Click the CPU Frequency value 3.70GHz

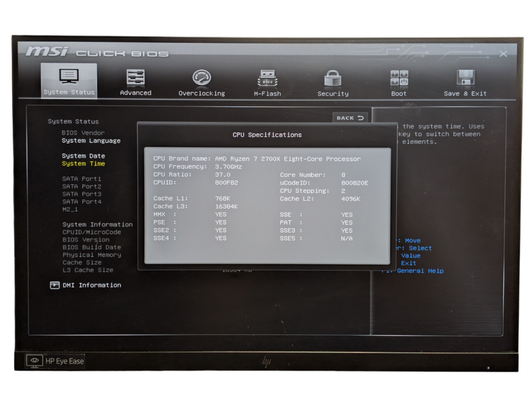(228, 167)
